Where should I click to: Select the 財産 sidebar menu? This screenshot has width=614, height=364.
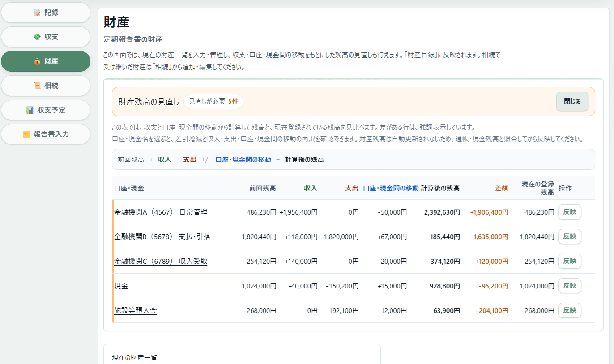click(x=46, y=61)
